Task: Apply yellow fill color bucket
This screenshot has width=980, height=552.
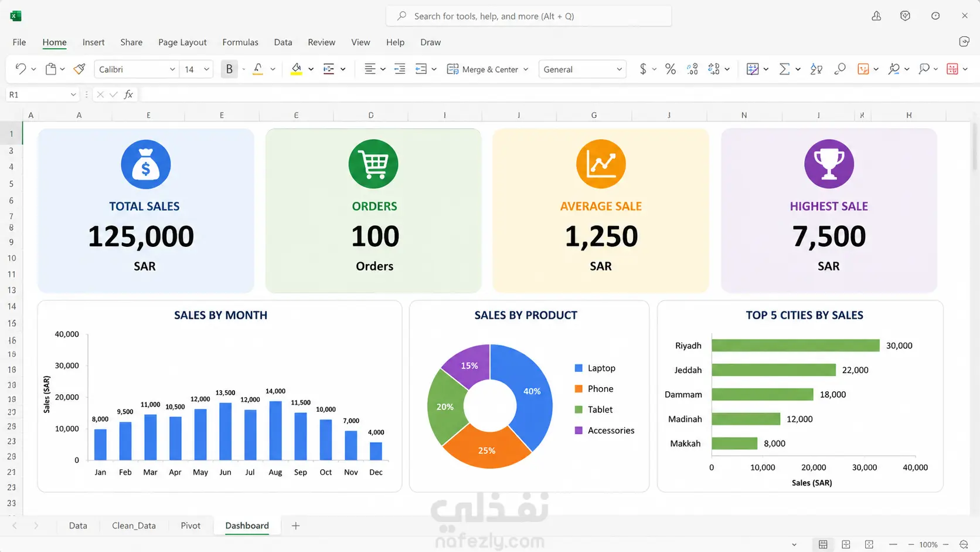Action: [x=297, y=69]
